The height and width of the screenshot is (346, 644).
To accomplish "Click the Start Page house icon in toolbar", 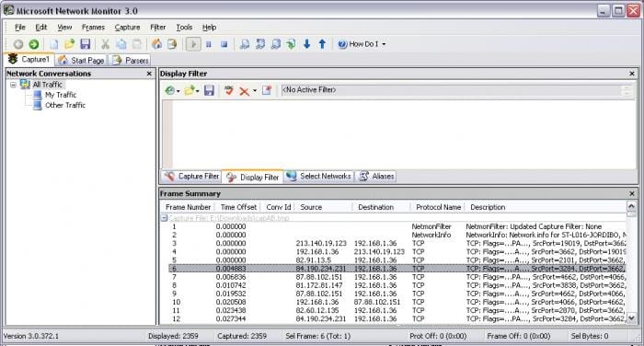I will [x=156, y=44].
